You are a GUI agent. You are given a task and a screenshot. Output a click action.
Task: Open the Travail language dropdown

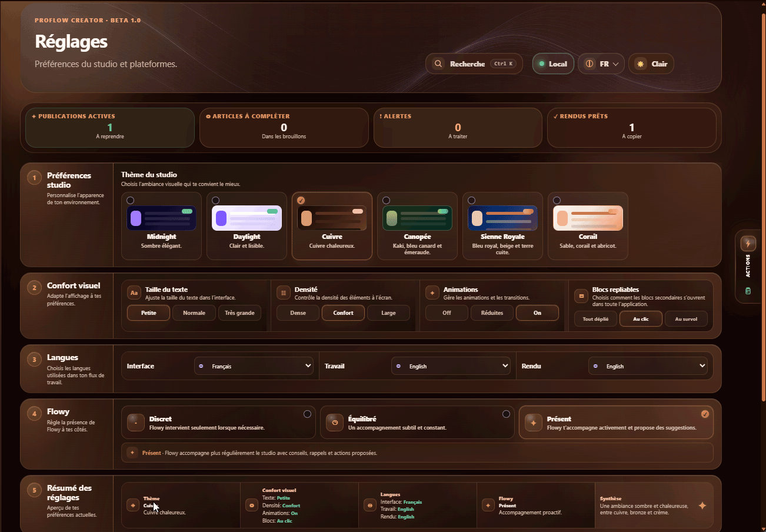click(451, 366)
